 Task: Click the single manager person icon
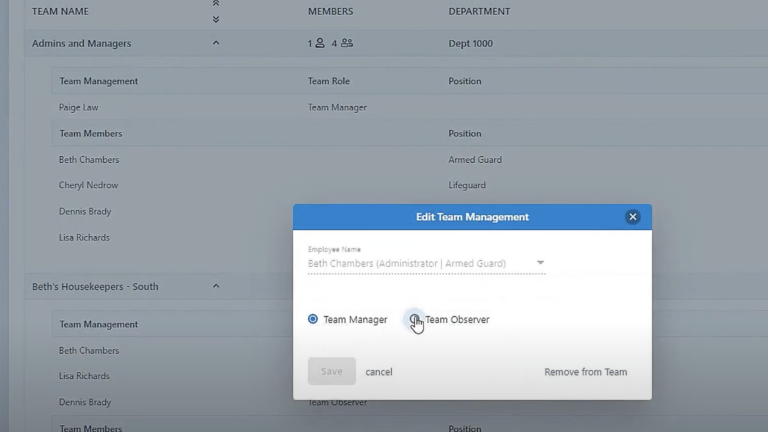(319, 43)
